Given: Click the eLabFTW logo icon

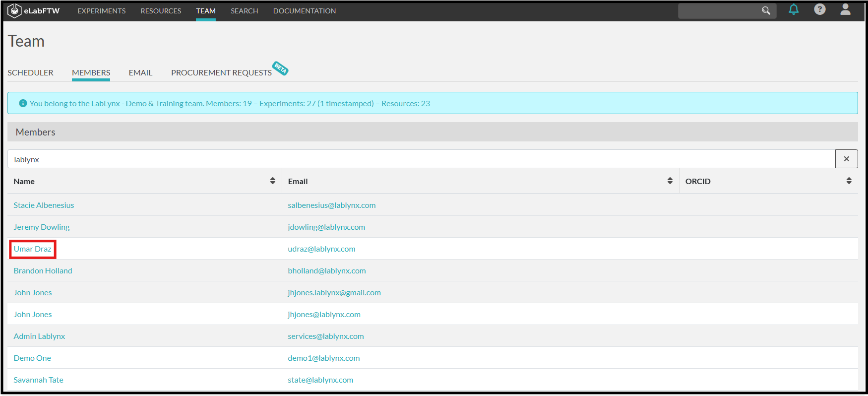Looking at the screenshot, I should pos(15,10).
